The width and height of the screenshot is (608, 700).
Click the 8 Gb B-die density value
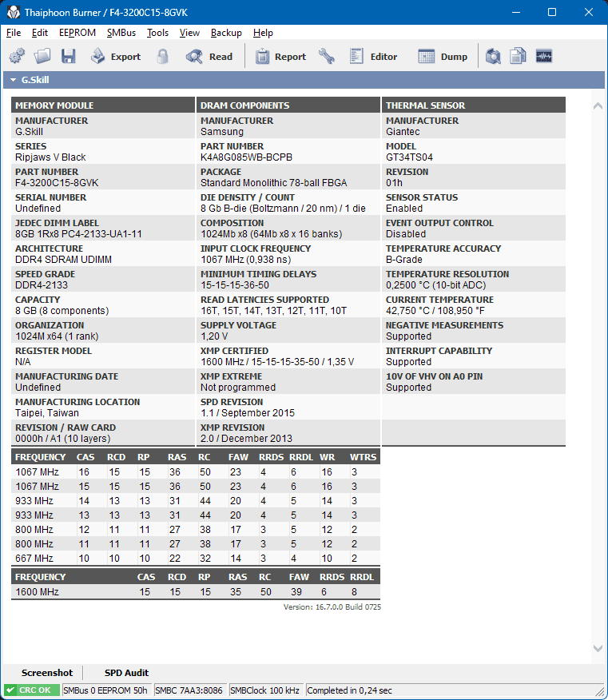tap(283, 209)
